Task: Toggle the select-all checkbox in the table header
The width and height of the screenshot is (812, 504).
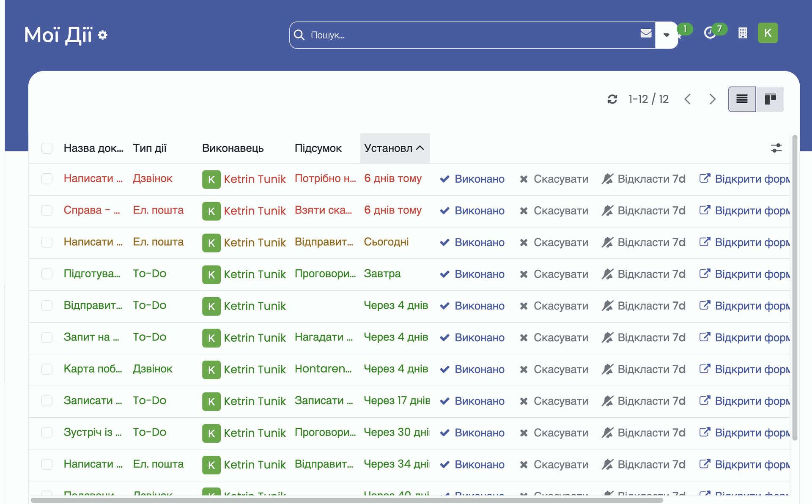Action: tap(47, 148)
